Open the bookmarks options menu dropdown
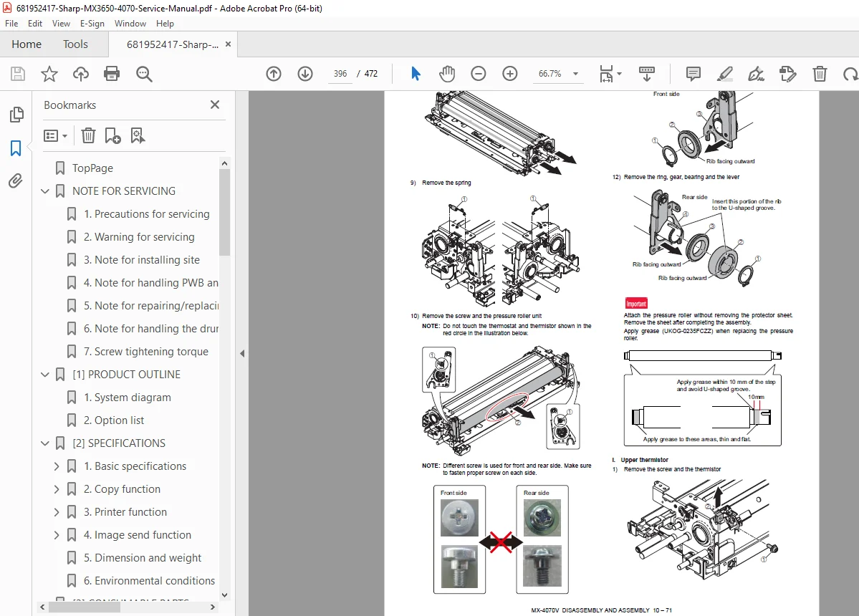 tap(55, 135)
